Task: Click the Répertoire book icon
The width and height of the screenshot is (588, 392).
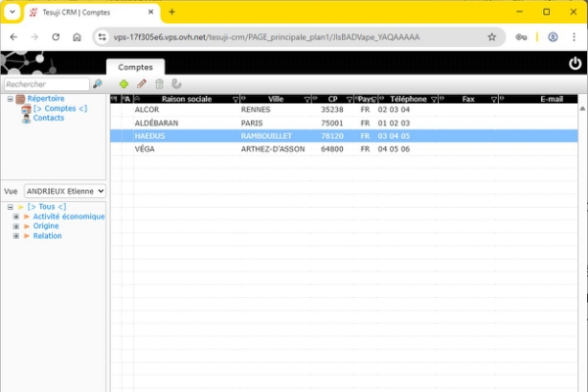Action: click(21, 99)
